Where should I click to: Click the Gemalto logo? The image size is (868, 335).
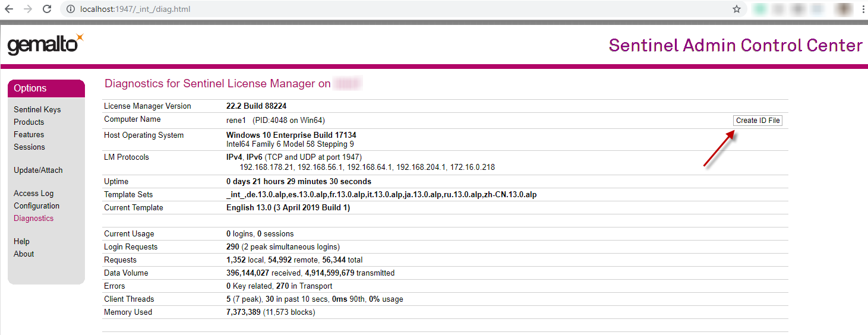(45, 45)
